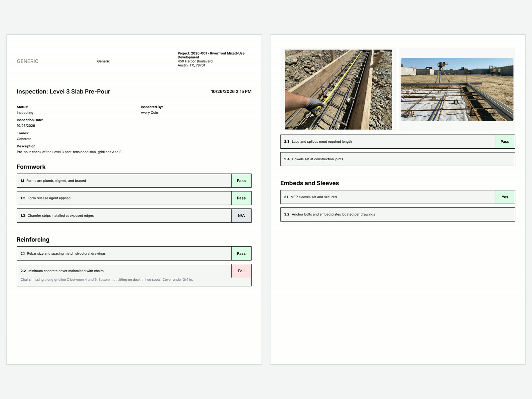Click the 'Formwork' section heading
Viewport: 532px width, 399px height.
[x=31, y=167]
